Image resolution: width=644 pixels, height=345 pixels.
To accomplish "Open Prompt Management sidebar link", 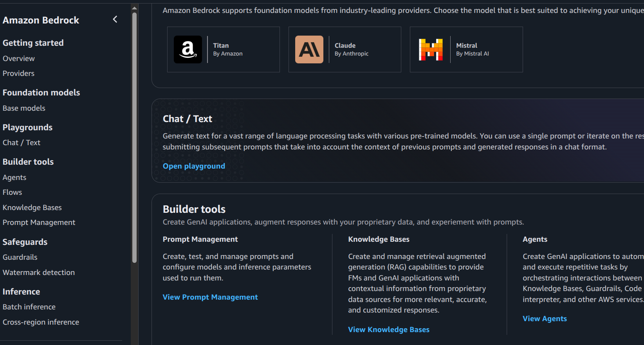I will coord(39,222).
